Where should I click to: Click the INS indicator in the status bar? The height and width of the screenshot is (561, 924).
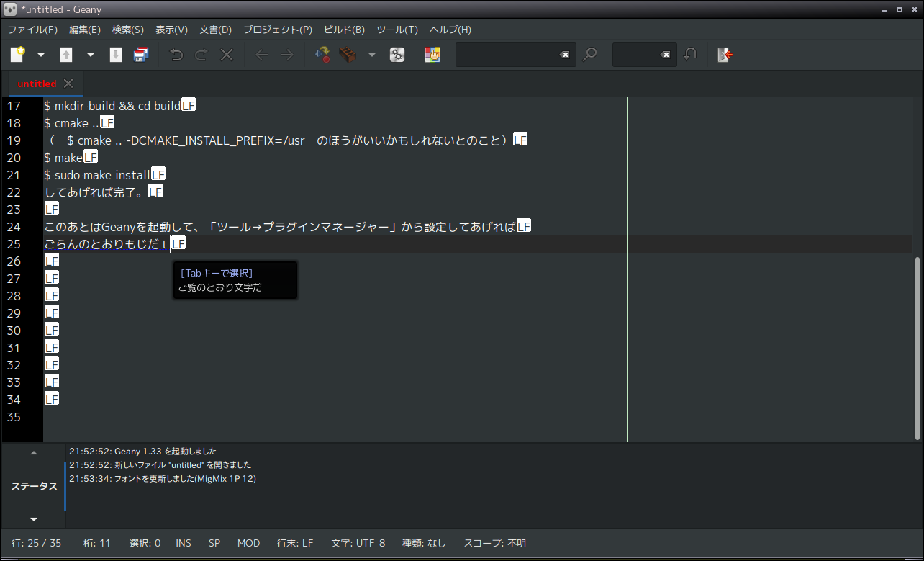pos(184,543)
